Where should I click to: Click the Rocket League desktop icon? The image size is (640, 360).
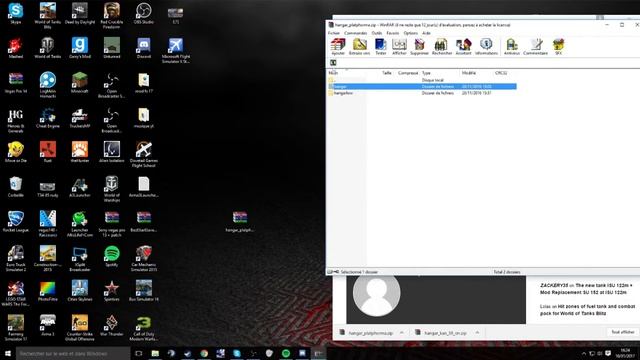pos(16,222)
